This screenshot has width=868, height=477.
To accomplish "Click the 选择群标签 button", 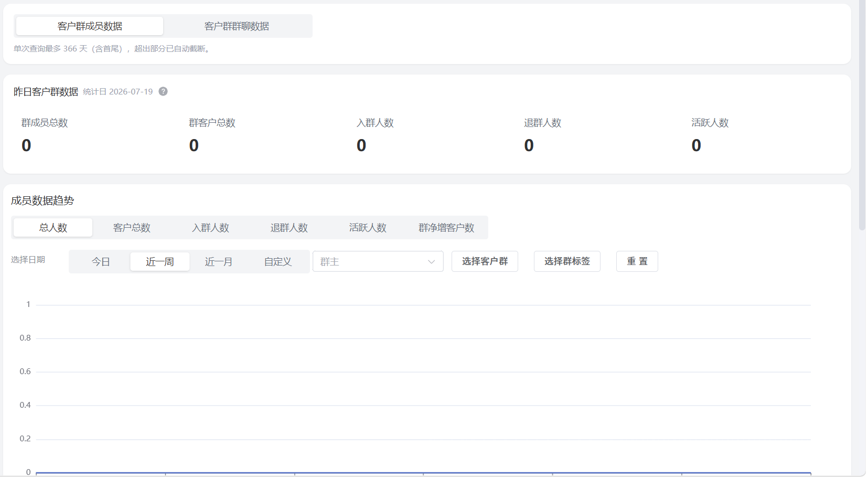I will (567, 261).
